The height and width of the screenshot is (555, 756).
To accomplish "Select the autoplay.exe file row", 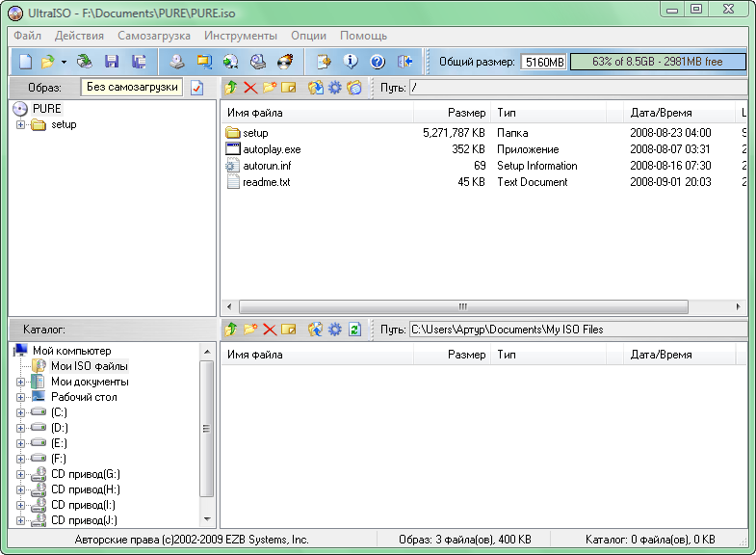I will point(483,149).
